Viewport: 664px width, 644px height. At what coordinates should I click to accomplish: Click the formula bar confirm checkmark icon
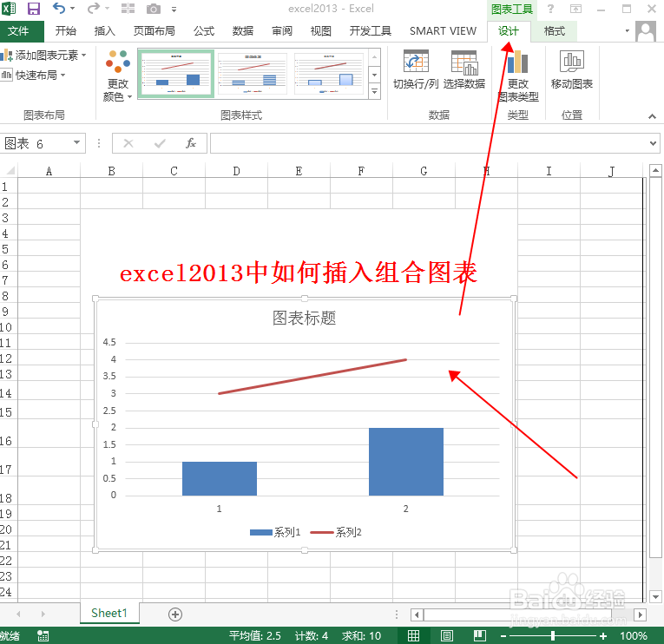[160, 143]
